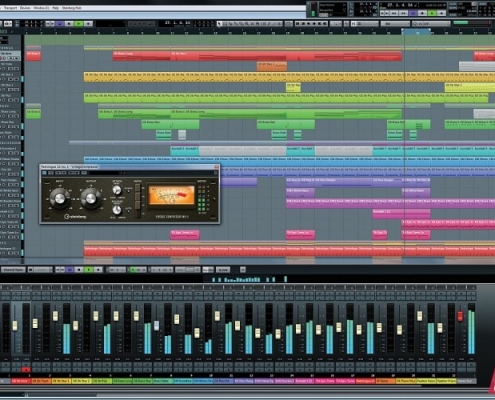This screenshot has height=400, width=495.
Task: Toggle AUTO release on Vintage Compressor
Action: point(128,211)
